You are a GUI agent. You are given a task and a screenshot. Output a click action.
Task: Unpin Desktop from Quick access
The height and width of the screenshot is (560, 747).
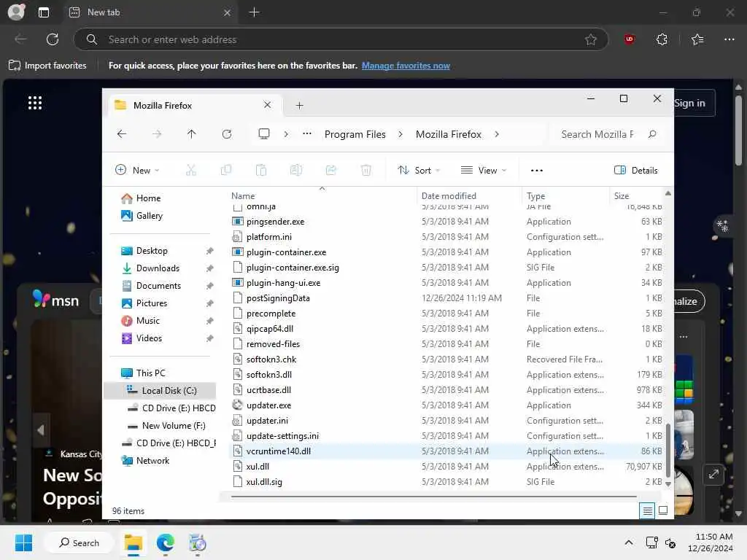tap(209, 251)
